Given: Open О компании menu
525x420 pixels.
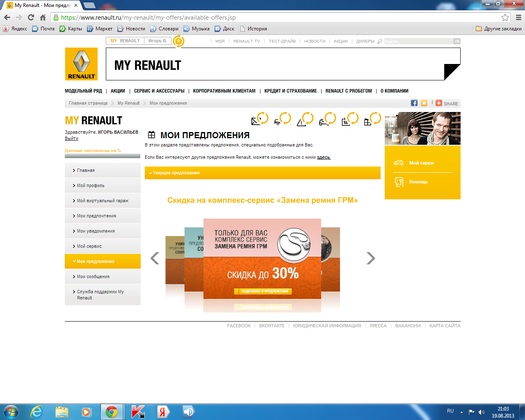Looking at the screenshot, I should point(395,91).
